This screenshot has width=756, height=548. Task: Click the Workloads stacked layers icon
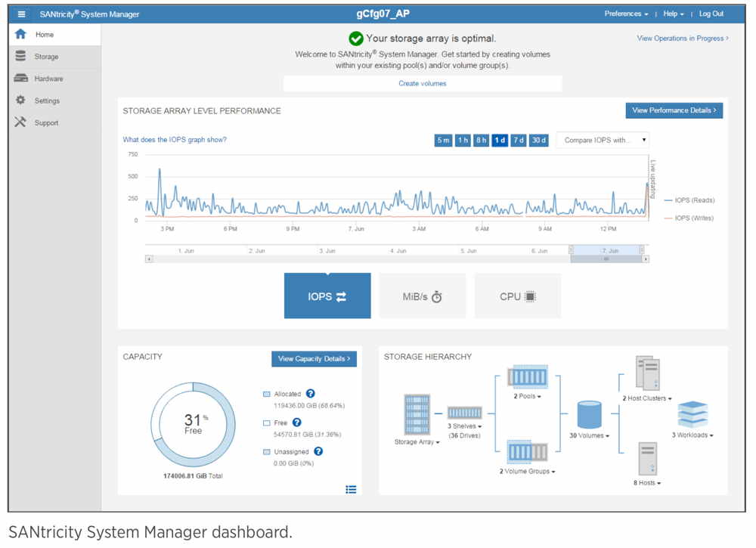692,414
